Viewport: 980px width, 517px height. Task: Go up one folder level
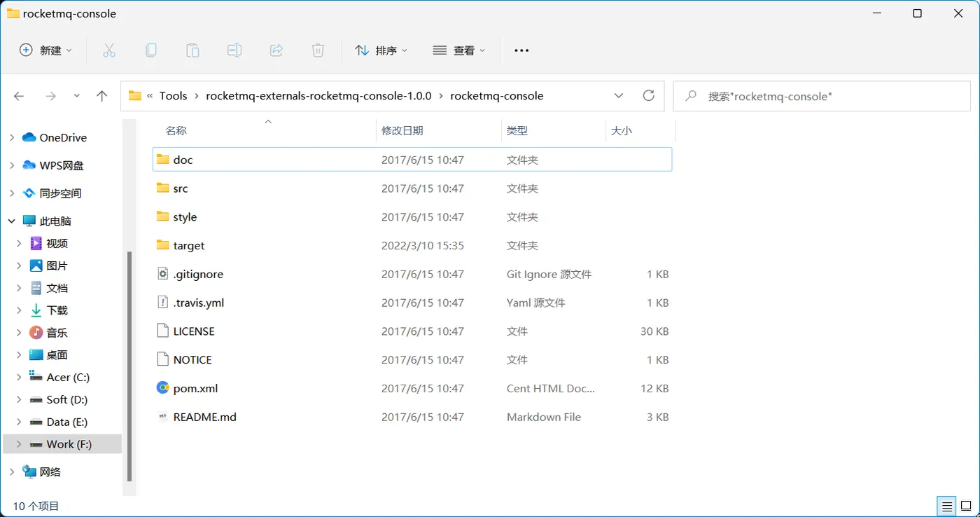102,96
